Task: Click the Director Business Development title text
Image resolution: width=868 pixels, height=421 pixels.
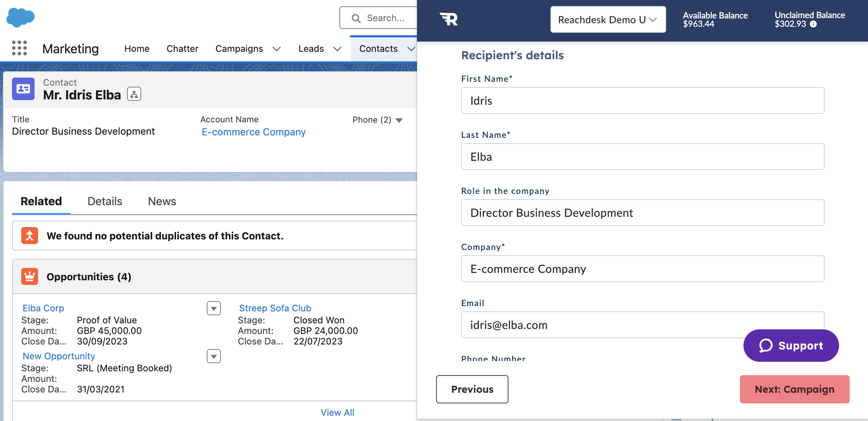Action: [83, 132]
